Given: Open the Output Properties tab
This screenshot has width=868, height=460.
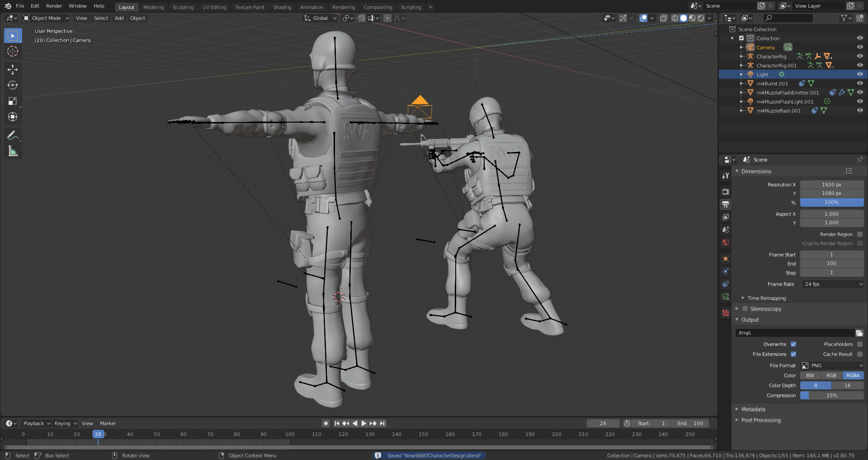Looking at the screenshot, I should (x=726, y=204).
